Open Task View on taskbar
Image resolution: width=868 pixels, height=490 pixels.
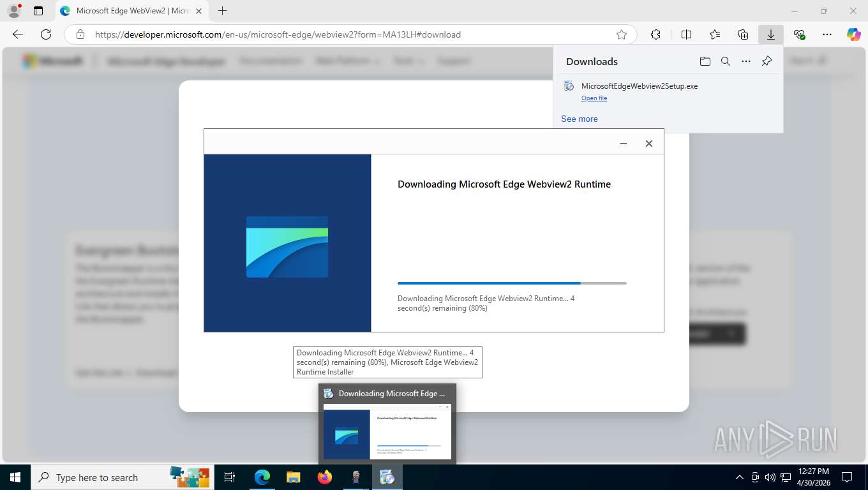[x=230, y=477]
